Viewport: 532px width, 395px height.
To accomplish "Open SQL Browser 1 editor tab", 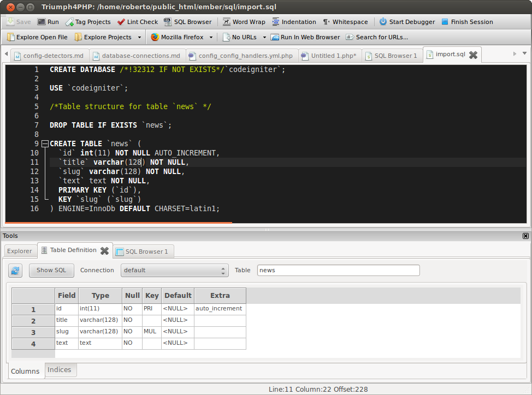I will click(x=392, y=56).
